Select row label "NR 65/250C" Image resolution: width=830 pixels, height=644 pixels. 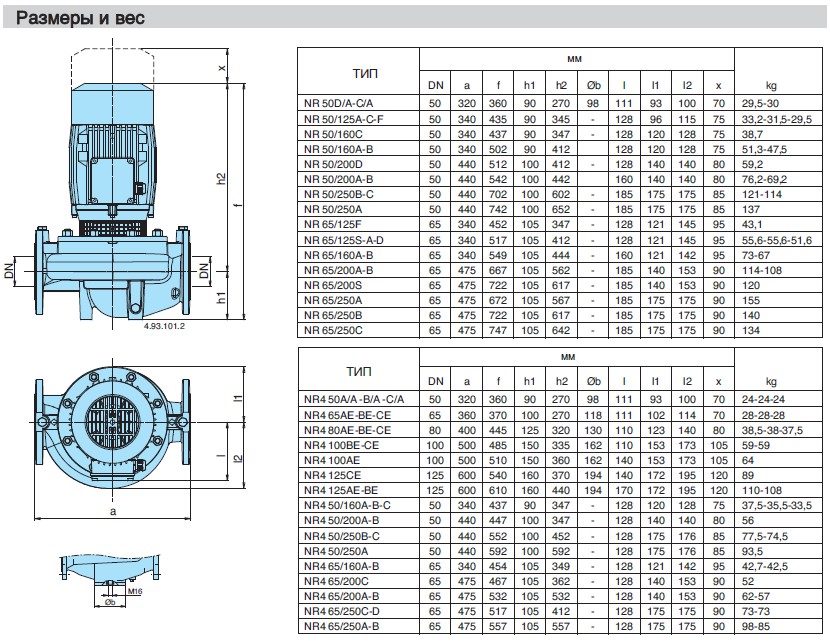[333, 331]
